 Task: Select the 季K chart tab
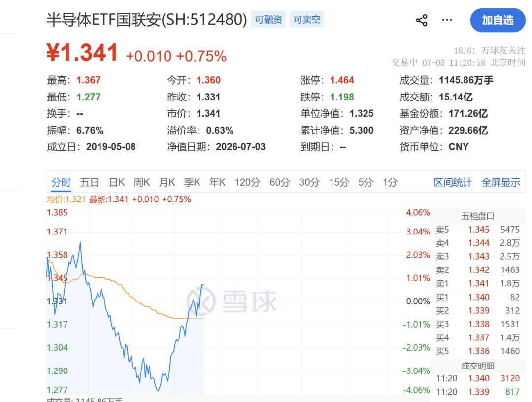192,182
